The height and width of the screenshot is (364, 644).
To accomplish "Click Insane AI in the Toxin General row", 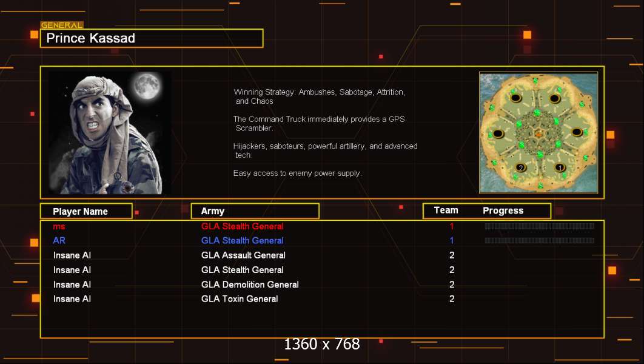I will click(72, 298).
